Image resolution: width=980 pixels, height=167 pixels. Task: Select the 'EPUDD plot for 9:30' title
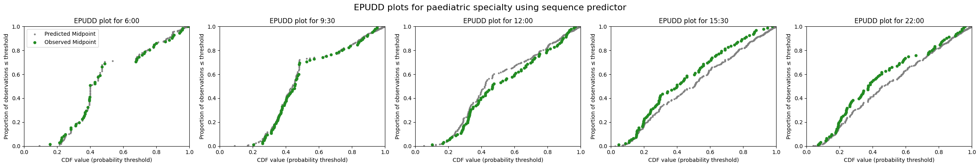(302, 21)
